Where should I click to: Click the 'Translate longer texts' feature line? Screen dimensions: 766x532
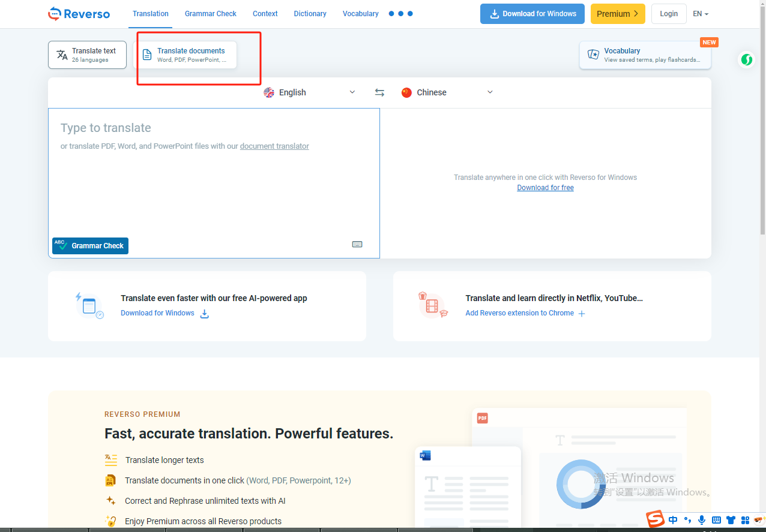(x=164, y=460)
